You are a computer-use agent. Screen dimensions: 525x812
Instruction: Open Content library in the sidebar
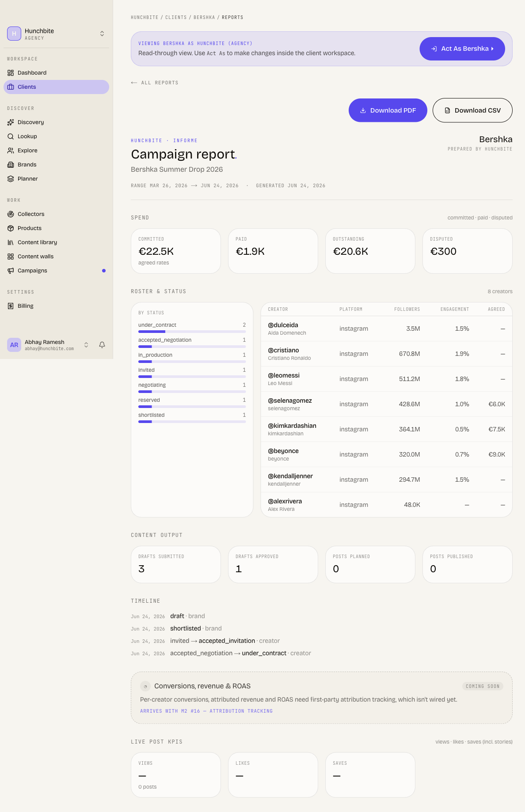click(x=56, y=242)
